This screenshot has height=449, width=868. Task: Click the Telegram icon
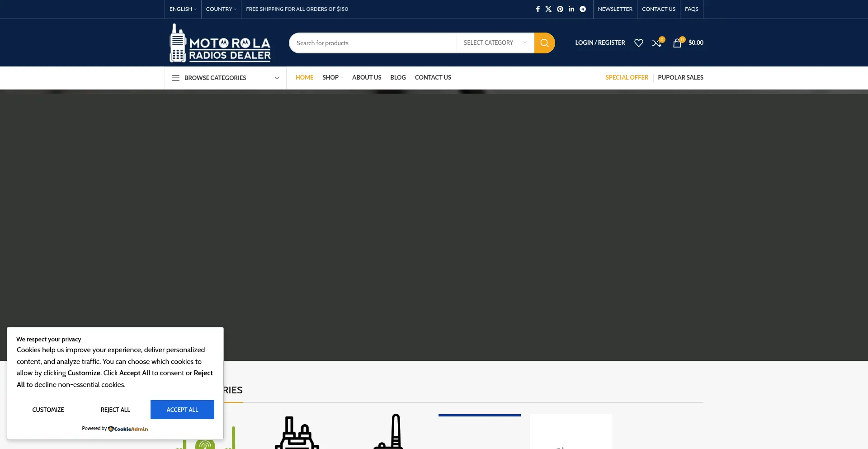pos(583,9)
